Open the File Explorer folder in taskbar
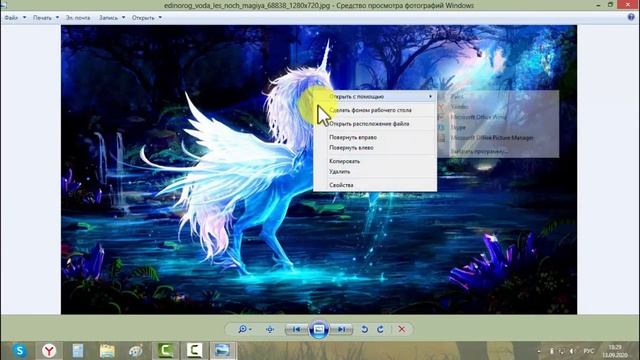 [107, 351]
